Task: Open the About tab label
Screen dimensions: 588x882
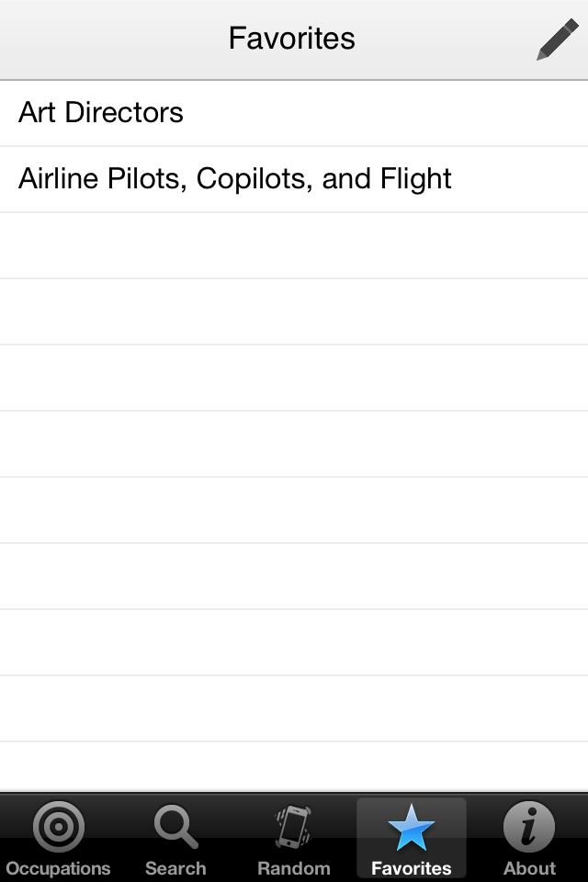Action: click(x=529, y=868)
